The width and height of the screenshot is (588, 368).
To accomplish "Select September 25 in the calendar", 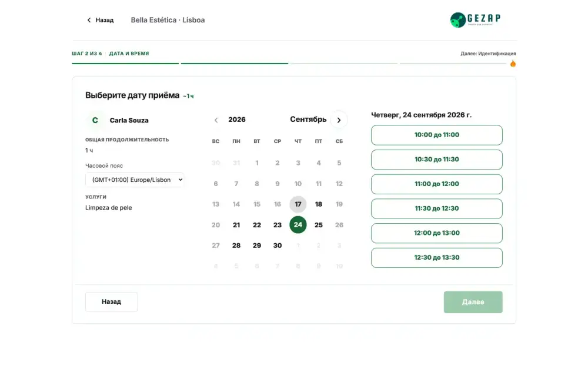I will tap(318, 225).
